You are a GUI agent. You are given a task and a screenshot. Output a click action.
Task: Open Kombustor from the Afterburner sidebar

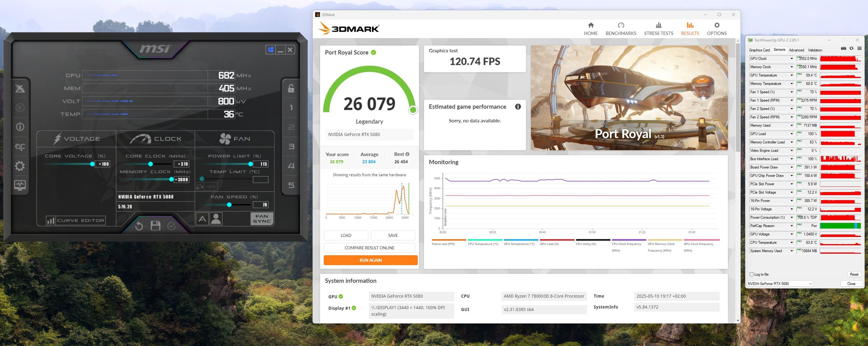[20, 107]
